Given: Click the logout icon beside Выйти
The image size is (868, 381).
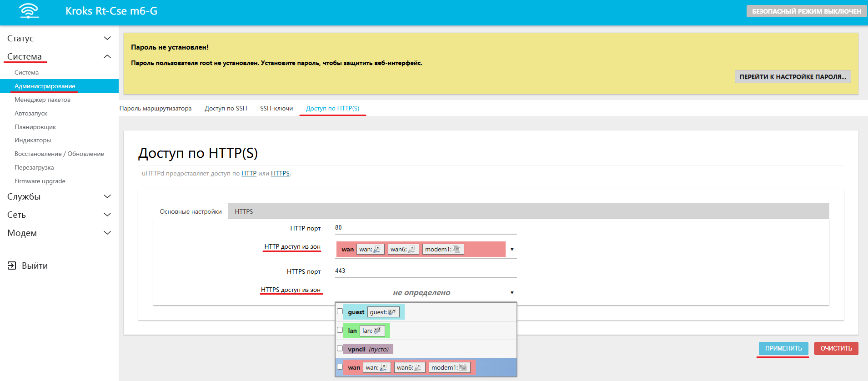Looking at the screenshot, I should [12, 266].
